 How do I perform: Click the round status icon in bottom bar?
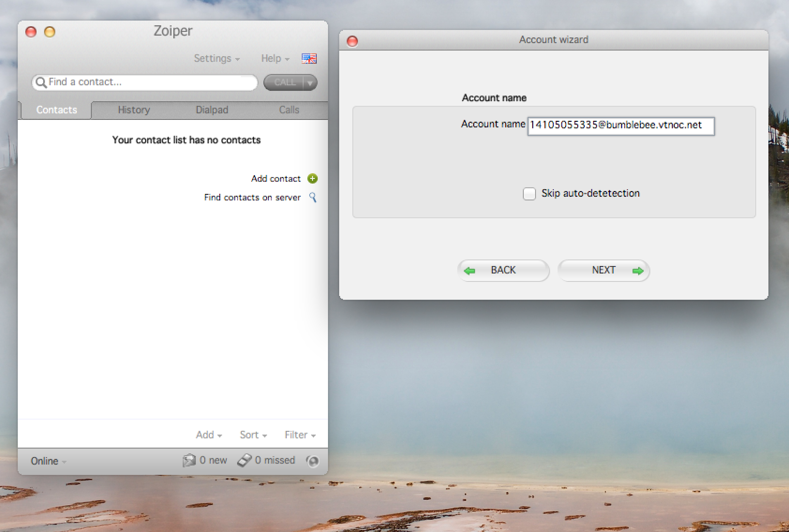[x=313, y=461]
